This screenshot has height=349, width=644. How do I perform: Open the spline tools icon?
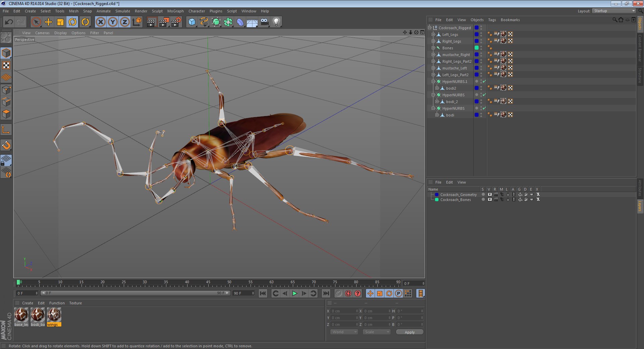pyautogui.click(x=204, y=22)
